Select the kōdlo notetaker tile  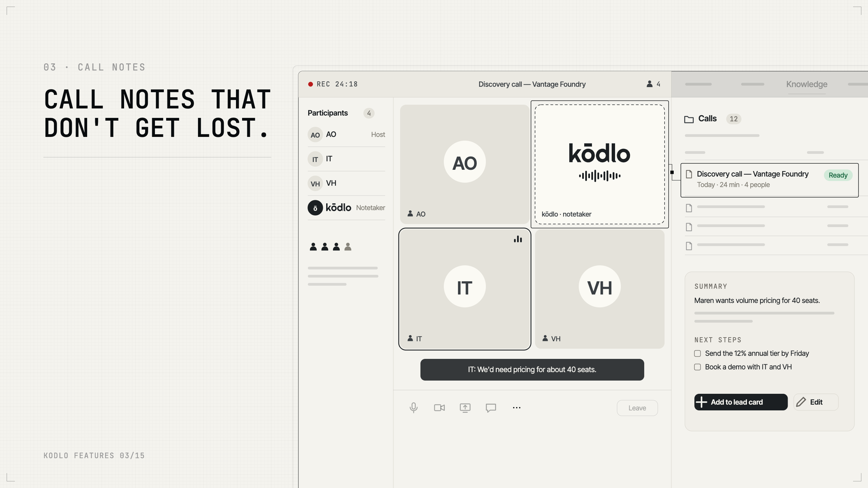click(x=599, y=164)
